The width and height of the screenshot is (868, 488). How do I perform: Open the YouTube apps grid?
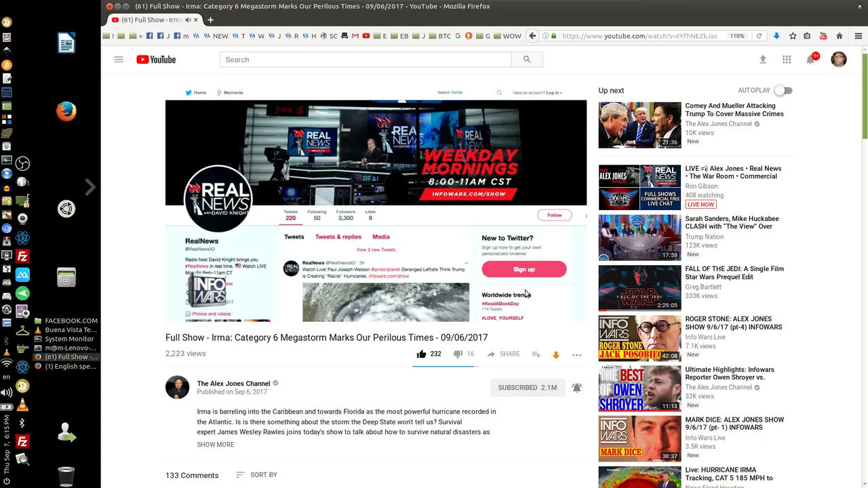[787, 60]
